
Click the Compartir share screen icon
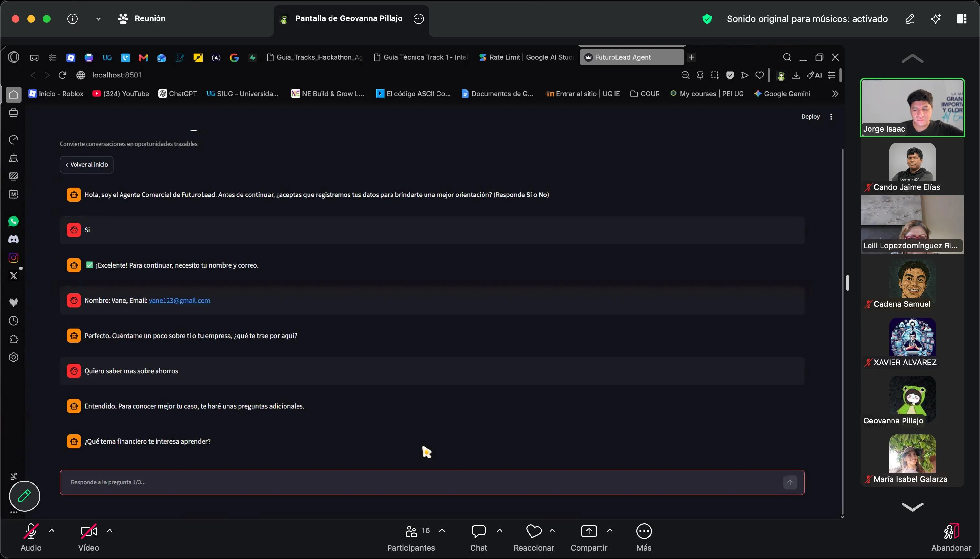pyautogui.click(x=589, y=531)
